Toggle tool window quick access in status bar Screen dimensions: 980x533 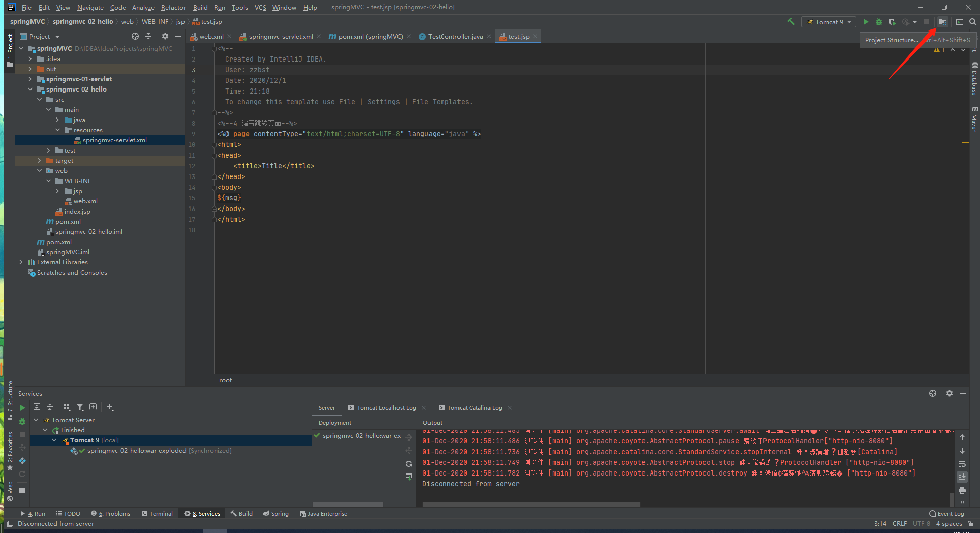pos(10,524)
